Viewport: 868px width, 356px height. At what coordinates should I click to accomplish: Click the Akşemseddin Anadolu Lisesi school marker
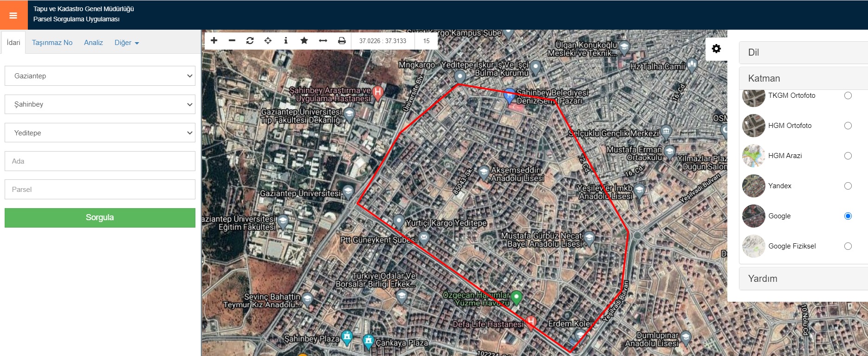point(484,173)
